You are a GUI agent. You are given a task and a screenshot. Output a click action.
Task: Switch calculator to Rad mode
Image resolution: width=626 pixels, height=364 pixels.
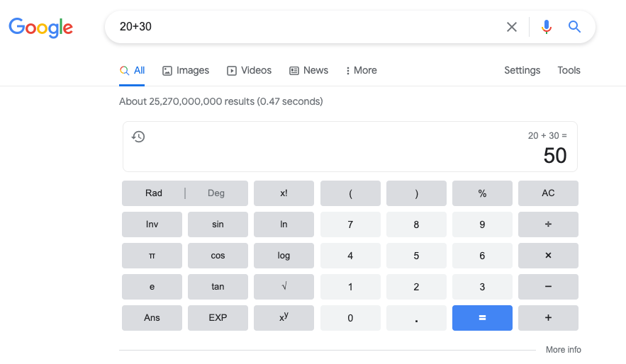(154, 193)
